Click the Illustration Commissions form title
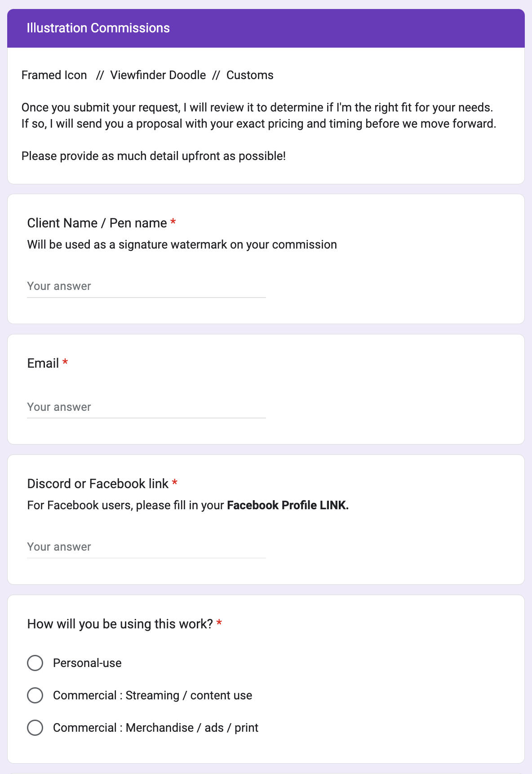This screenshot has width=532, height=774. pos(98,28)
